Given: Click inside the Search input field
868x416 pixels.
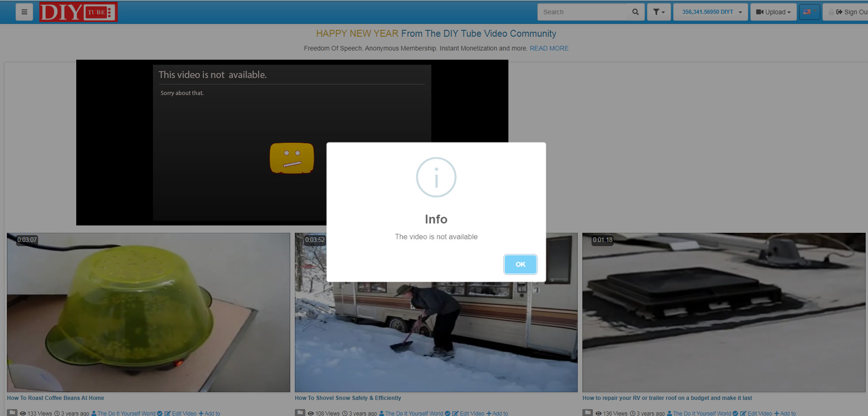Looking at the screenshot, I should (x=583, y=11).
